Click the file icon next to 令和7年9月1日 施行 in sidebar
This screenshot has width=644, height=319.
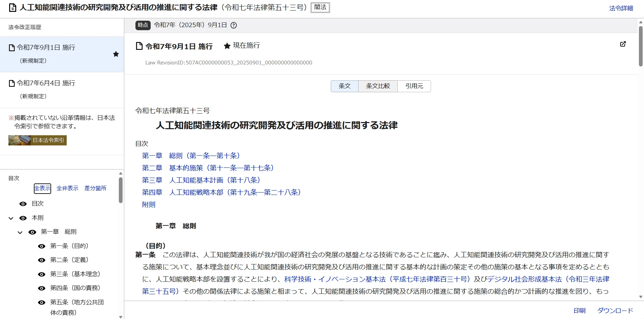[12, 48]
